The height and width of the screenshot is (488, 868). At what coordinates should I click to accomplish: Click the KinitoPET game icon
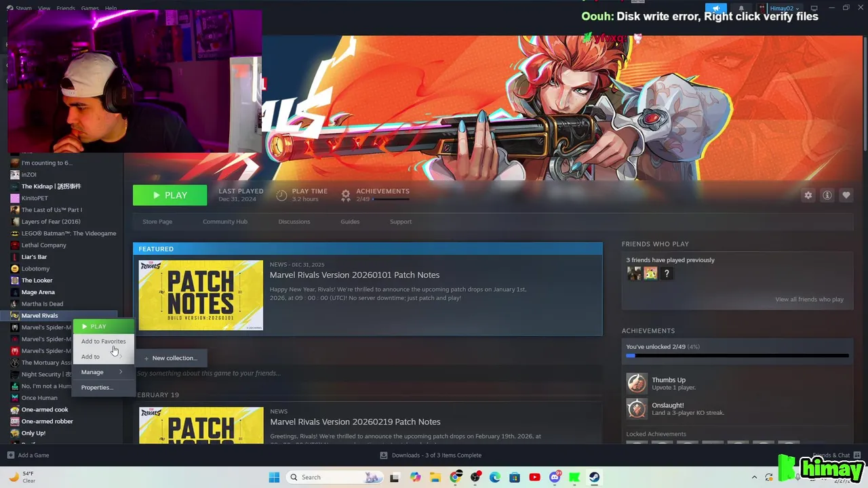pos(15,198)
